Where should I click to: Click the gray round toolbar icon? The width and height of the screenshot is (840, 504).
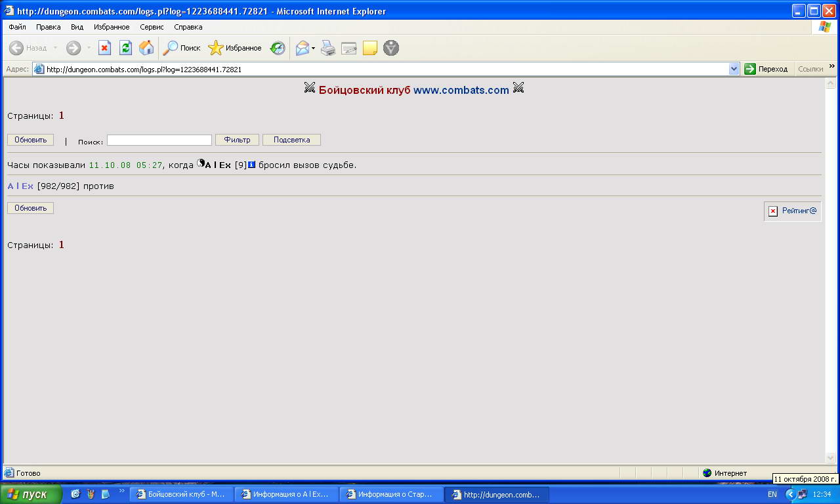pyautogui.click(x=391, y=48)
